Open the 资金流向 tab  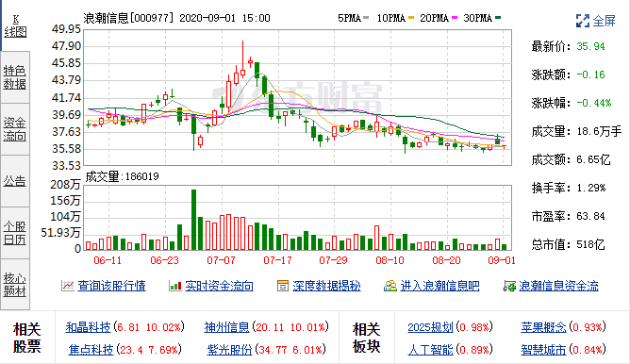[x=15, y=129]
